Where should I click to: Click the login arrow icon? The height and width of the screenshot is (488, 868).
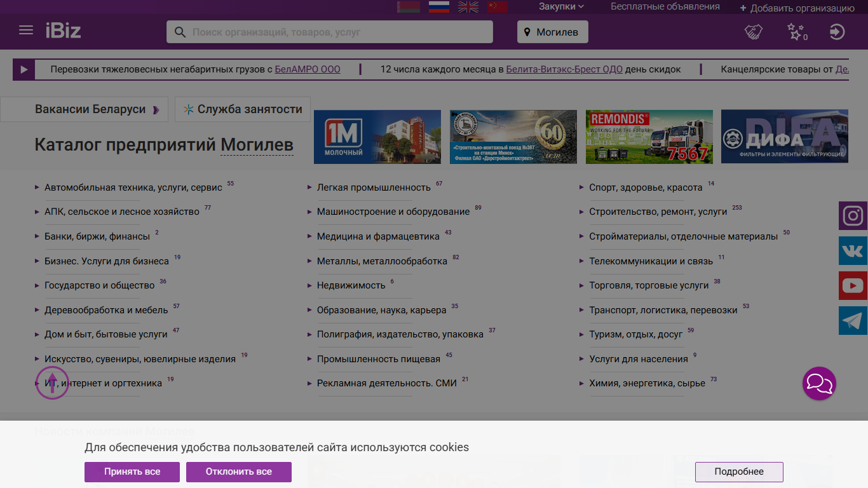[x=837, y=32]
